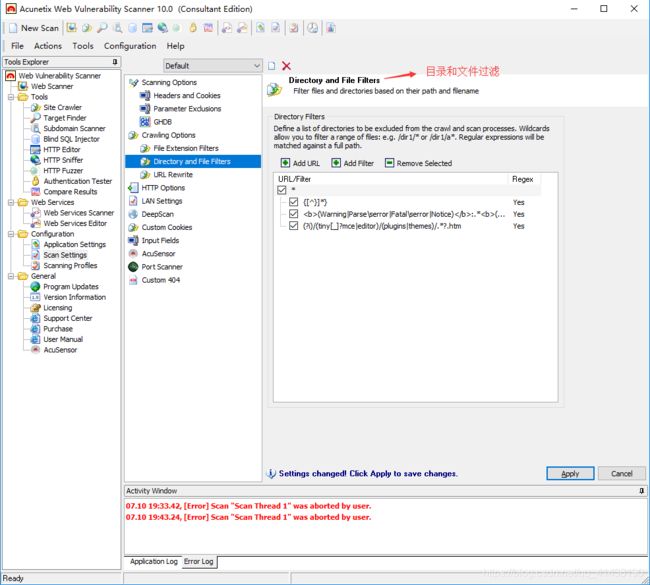The width and height of the screenshot is (650, 585).
Task: Click the New Scan toolbar button
Action: (x=34, y=28)
